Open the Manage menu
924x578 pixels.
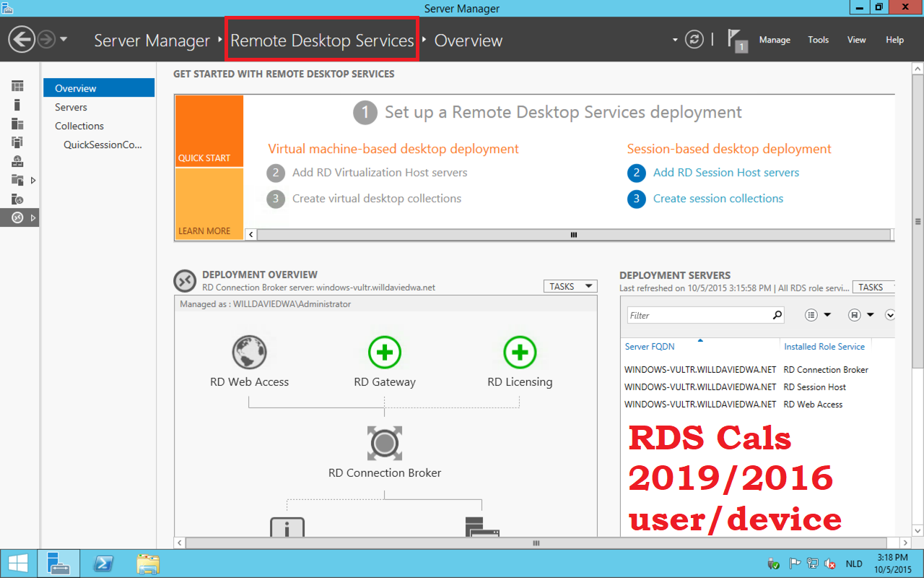coord(775,40)
